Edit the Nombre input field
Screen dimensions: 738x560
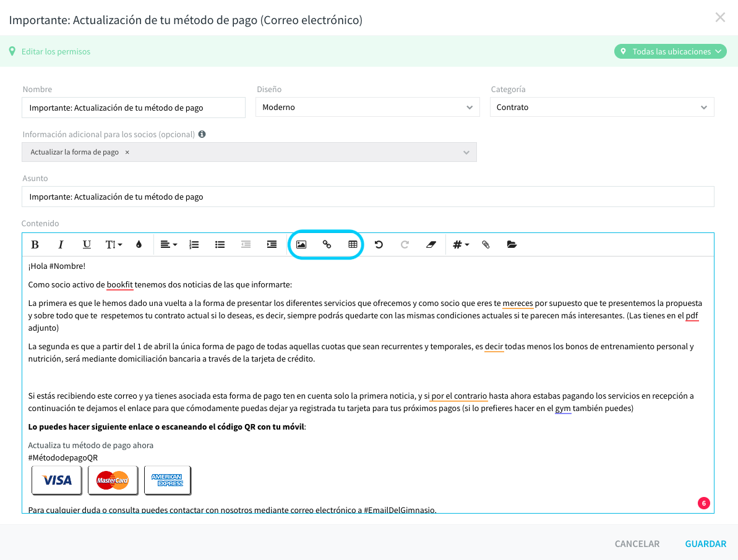(134, 108)
